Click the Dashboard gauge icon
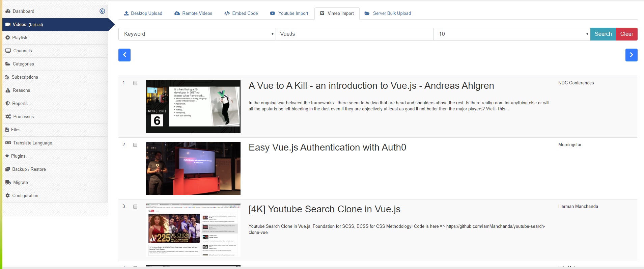Viewport: 644px width, 269px height. [x=8, y=11]
